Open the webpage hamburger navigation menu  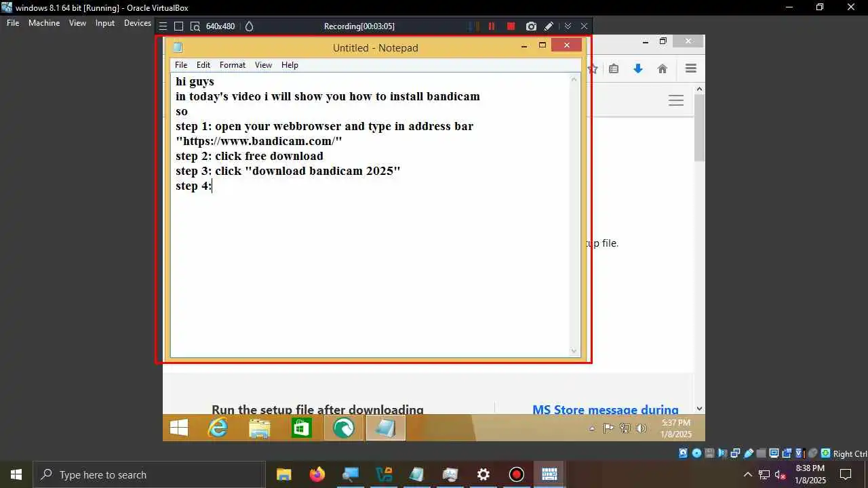point(676,100)
